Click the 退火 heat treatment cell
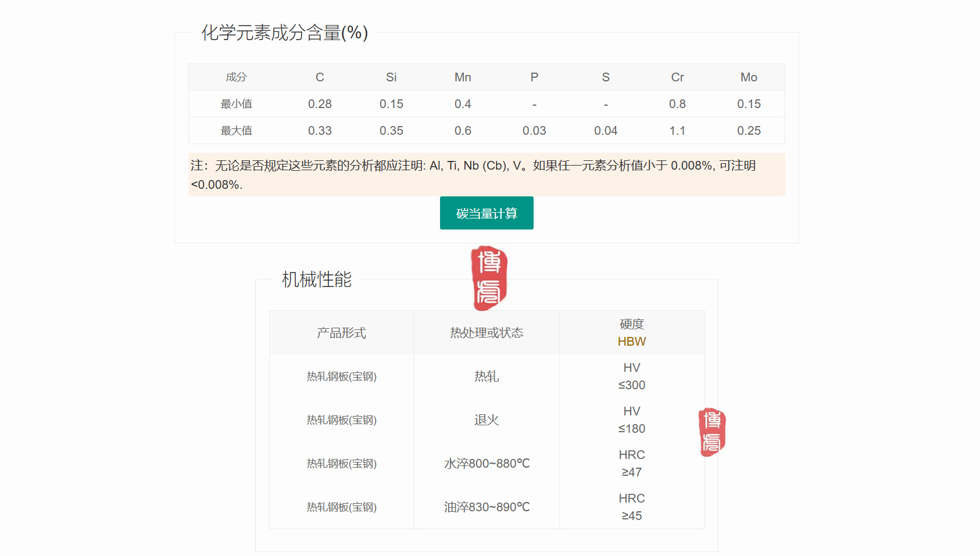This screenshot has width=980, height=556. point(487,420)
